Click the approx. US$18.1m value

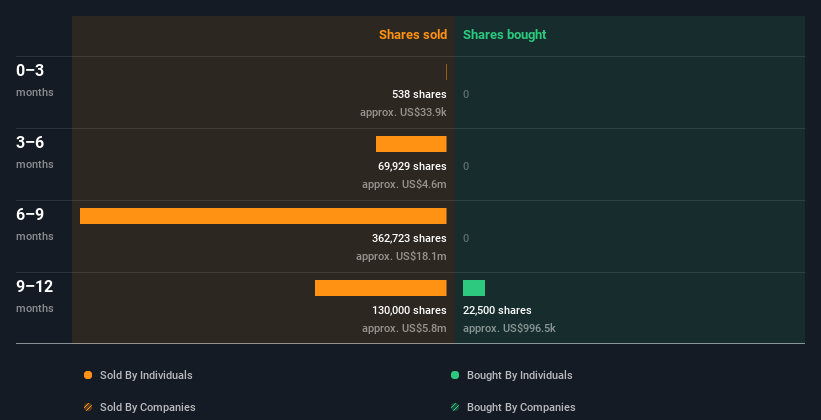401,256
